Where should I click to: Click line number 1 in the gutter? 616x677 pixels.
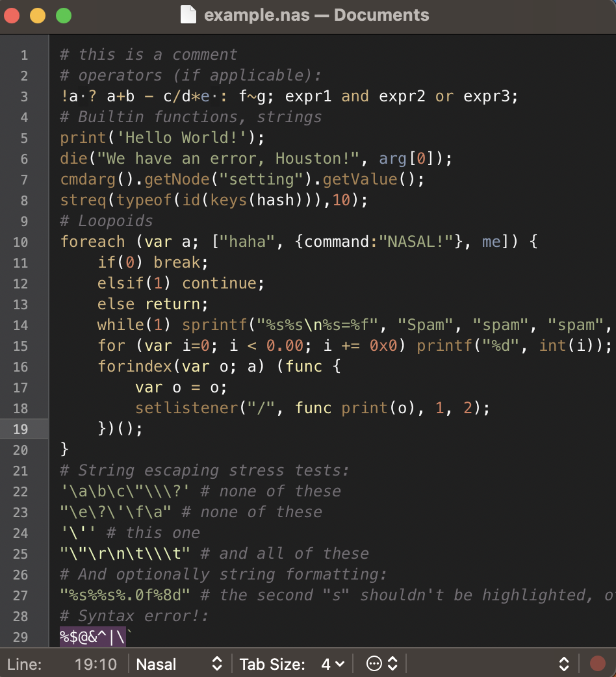(24, 55)
